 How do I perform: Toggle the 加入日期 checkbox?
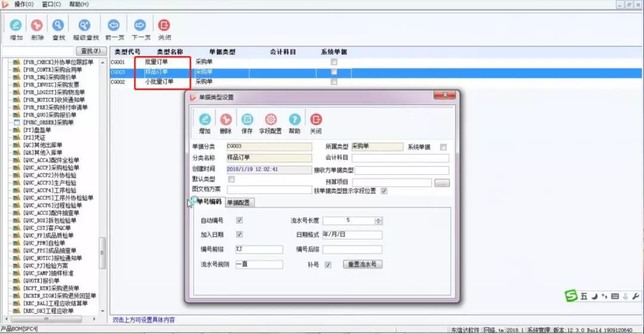tap(240, 235)
